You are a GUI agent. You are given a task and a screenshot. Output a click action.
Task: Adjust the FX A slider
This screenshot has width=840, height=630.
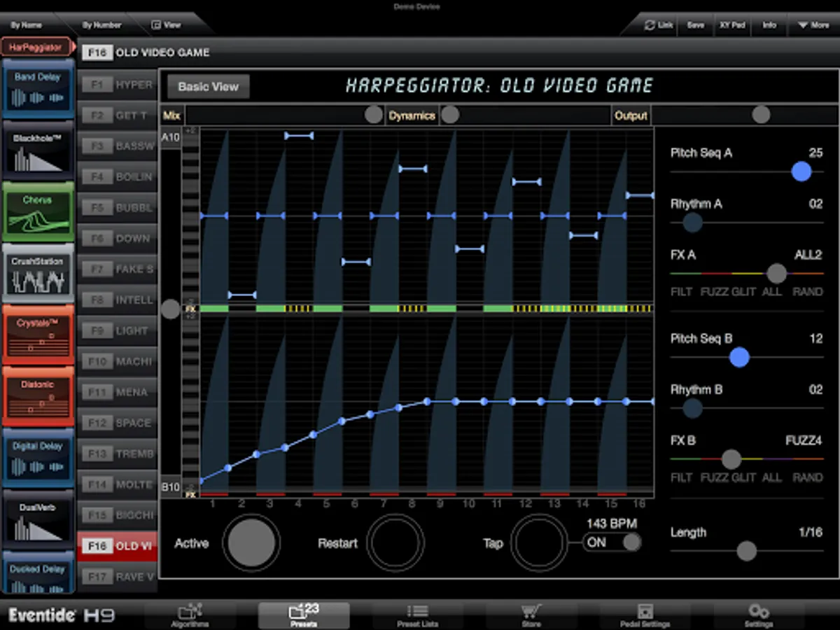[x=776, y=274]
